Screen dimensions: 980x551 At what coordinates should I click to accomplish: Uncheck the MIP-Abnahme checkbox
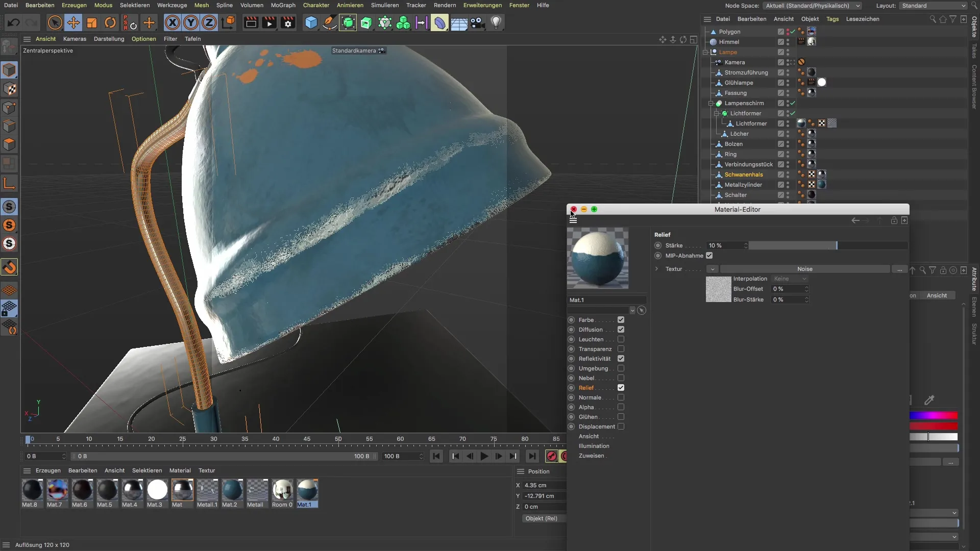[709, 256]
